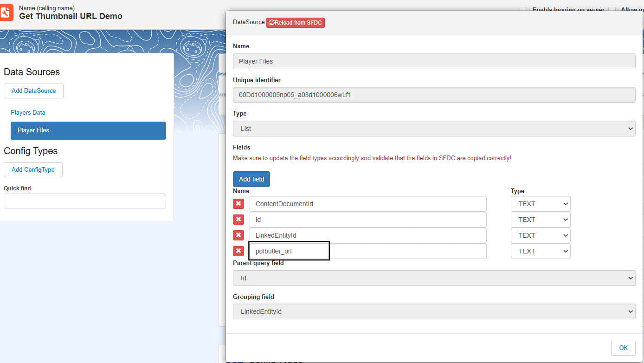The height and width of the screenshot is (363, 644).
Task: Click the Add field button
Action: (251, 179)
